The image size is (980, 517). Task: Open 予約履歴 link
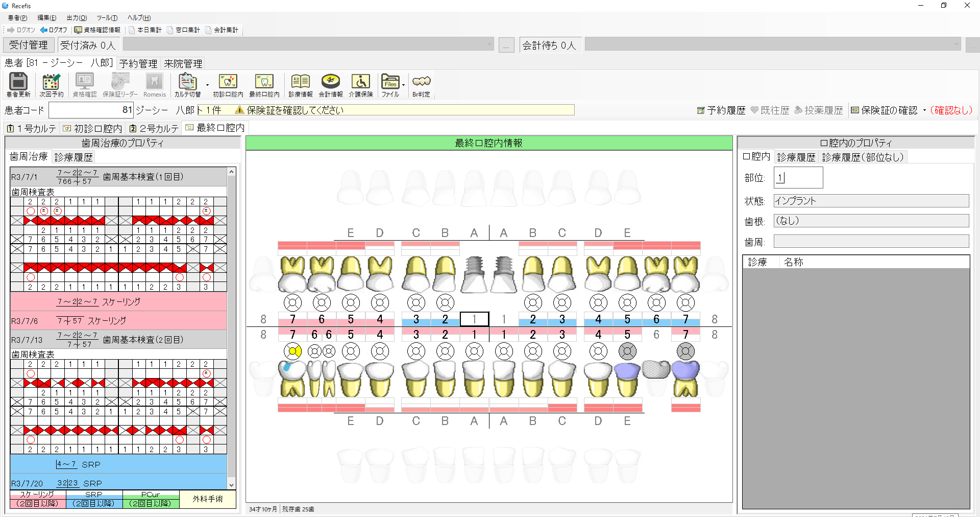point(721,110)
